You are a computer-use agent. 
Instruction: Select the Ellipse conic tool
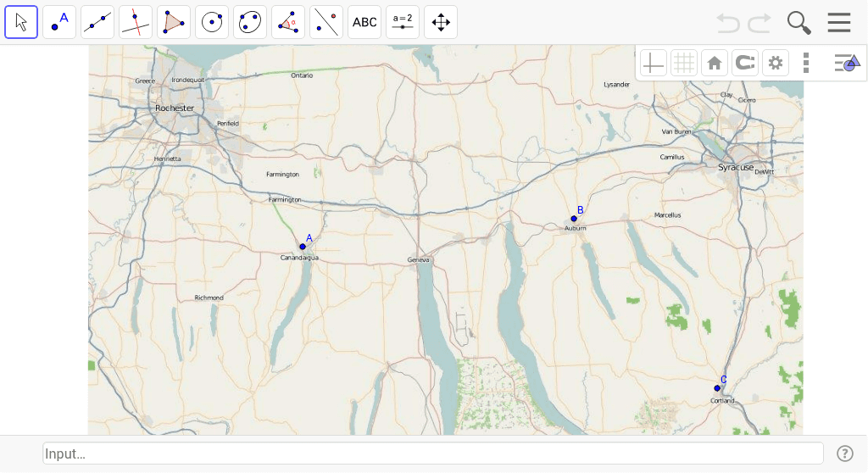click(250, 22)
